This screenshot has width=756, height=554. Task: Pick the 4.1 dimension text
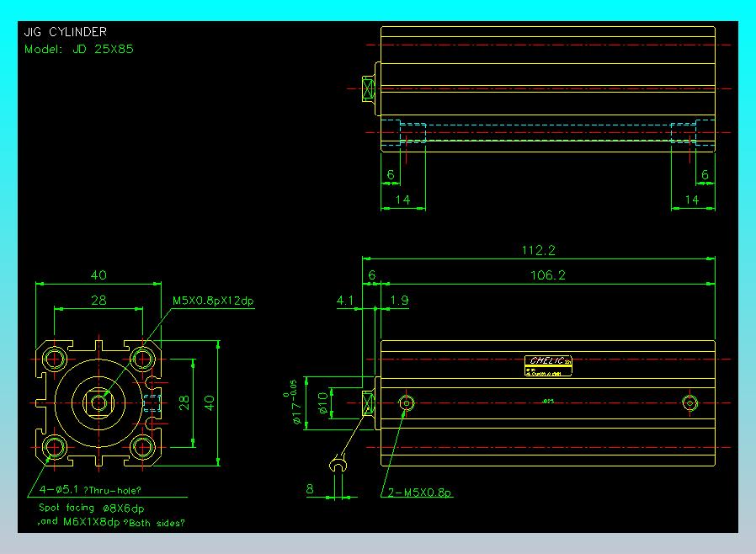coord(345,300)
